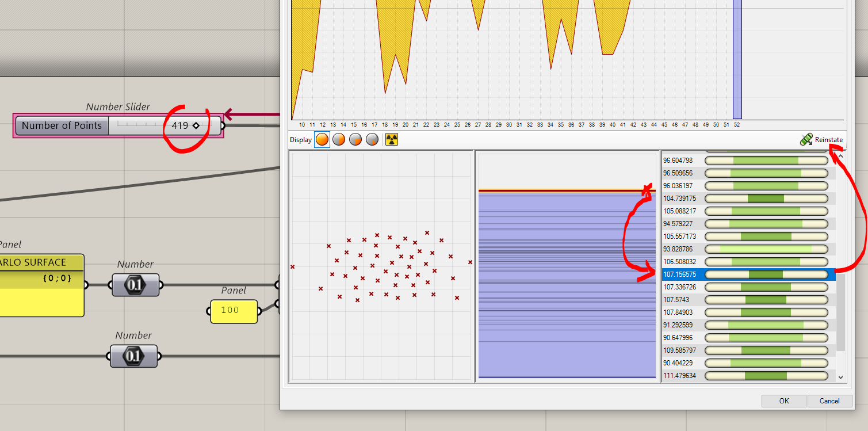Select genome row 96.509656

pyautogui.click(x=748, y=173)
